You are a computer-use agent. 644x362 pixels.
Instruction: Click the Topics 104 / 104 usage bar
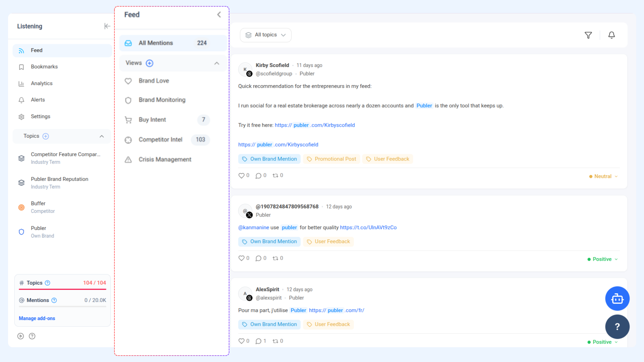point(62,289)
